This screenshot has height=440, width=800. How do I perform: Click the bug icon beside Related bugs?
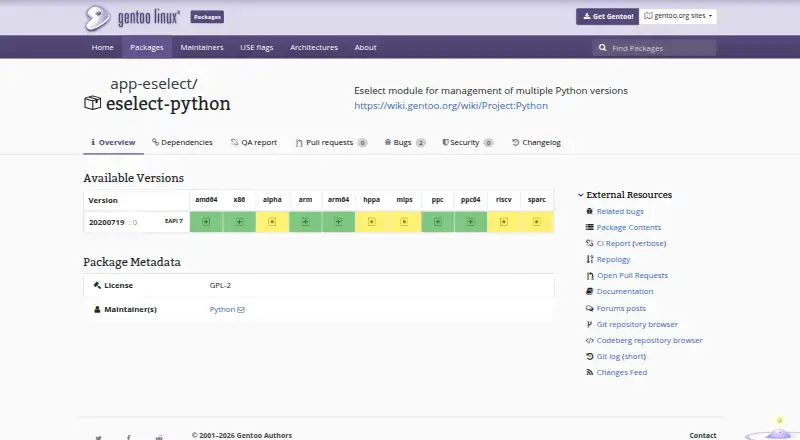tap(590, 211)
